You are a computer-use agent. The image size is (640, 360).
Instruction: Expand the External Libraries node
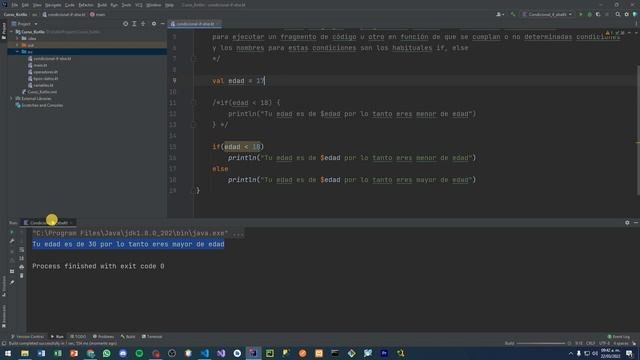click(12, 98)
